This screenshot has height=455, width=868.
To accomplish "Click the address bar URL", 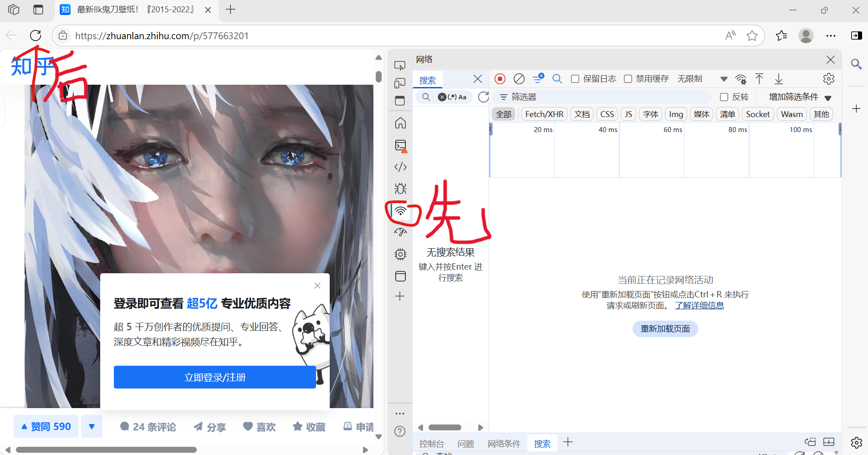I will (x=162, y=36).
